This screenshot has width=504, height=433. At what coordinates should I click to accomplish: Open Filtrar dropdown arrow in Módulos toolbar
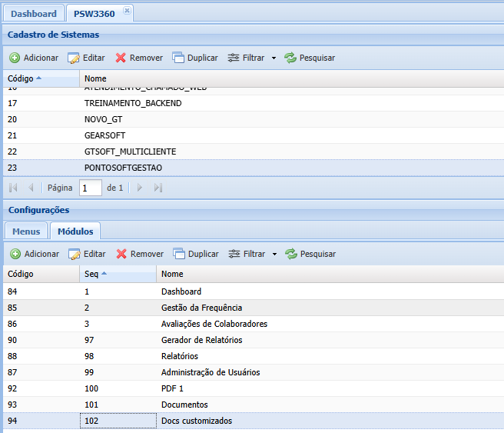pyautogui.click(x=274, y=254)
